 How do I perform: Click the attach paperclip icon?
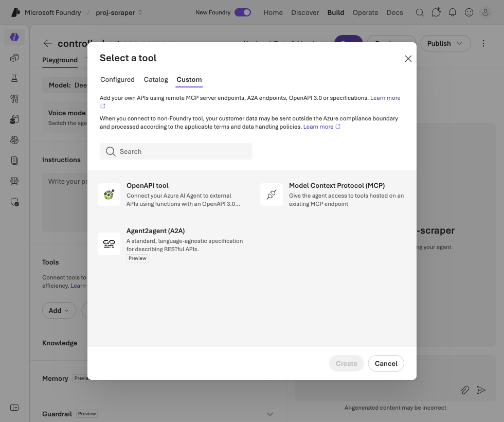coord(465,390)
